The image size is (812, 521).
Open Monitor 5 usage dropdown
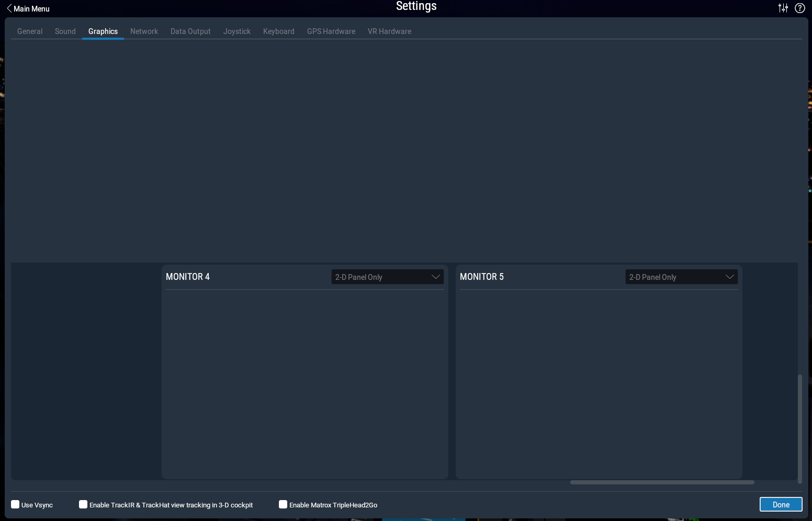coord(681,277)
